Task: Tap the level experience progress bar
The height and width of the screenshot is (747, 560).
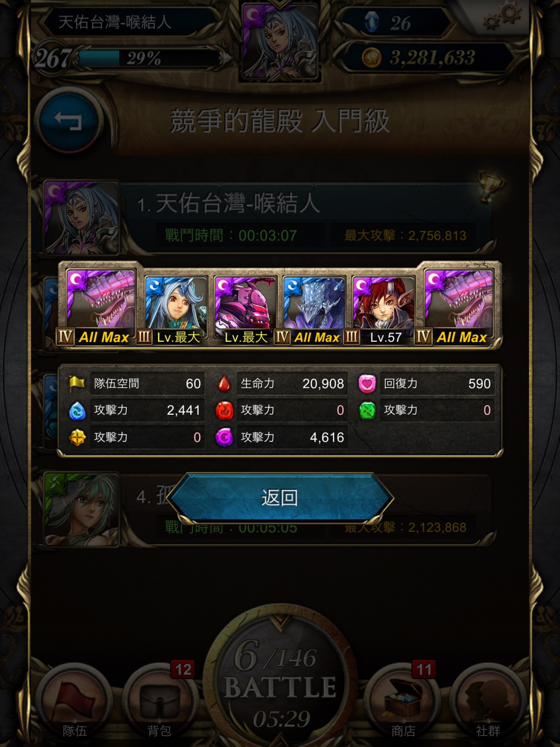Action: click(149, 58)
